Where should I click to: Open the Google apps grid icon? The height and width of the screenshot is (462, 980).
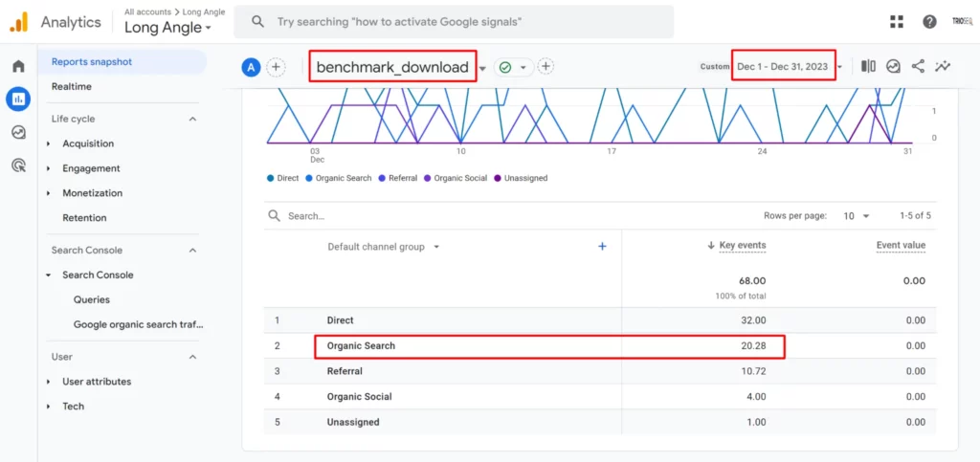(897, 22)
